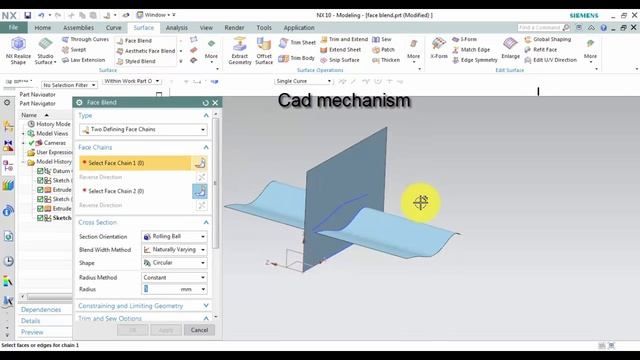Select the Snip Surface command
Screen dimensions: 640x360
click(340, 60)
